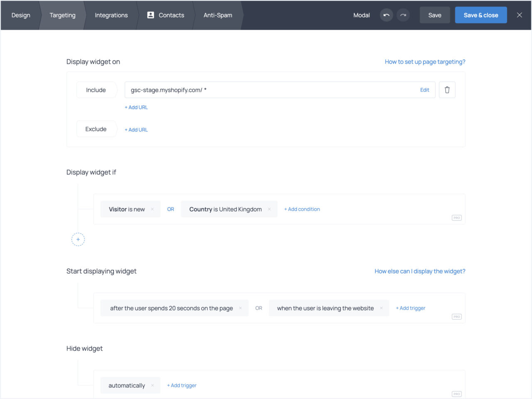
Task: Switch to the Integrations tab
Action: 111,15
